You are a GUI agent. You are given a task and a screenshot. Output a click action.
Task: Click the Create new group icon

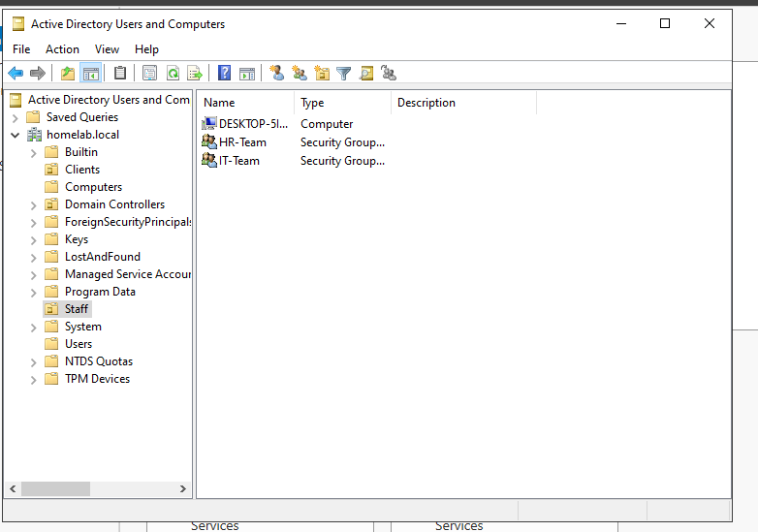(x=300, y=73)
